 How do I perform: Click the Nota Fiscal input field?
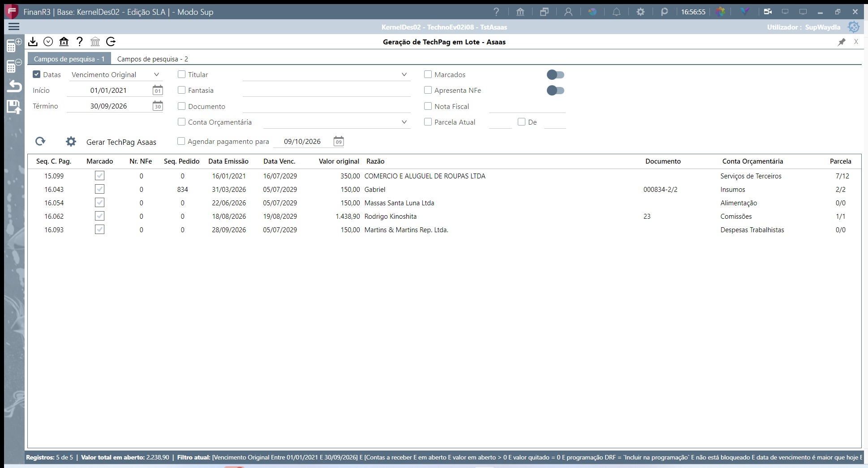click(x=527, y=107)
